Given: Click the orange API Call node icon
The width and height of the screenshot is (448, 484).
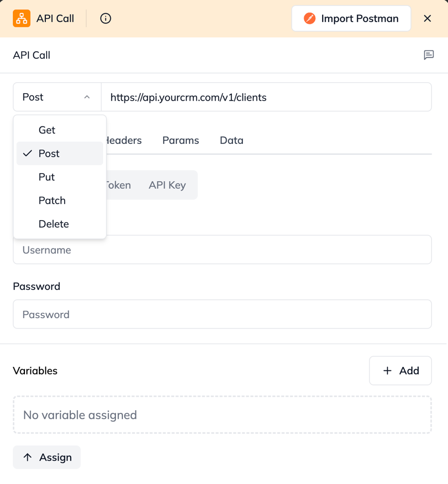Looking at the screenshot, I should coord(21,18).
